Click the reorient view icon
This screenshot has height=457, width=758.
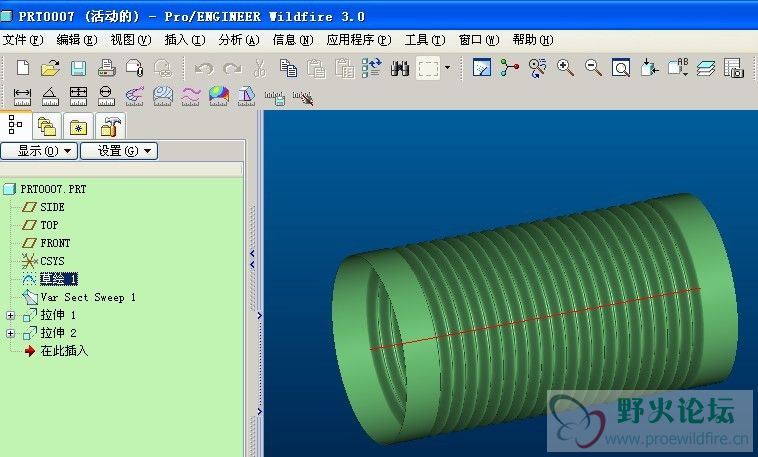click(x=649, y=68)
